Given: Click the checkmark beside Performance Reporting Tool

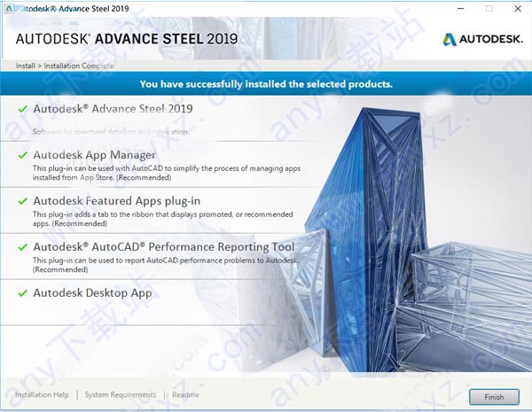Looking at the screenshot, I should pos(23,247).
